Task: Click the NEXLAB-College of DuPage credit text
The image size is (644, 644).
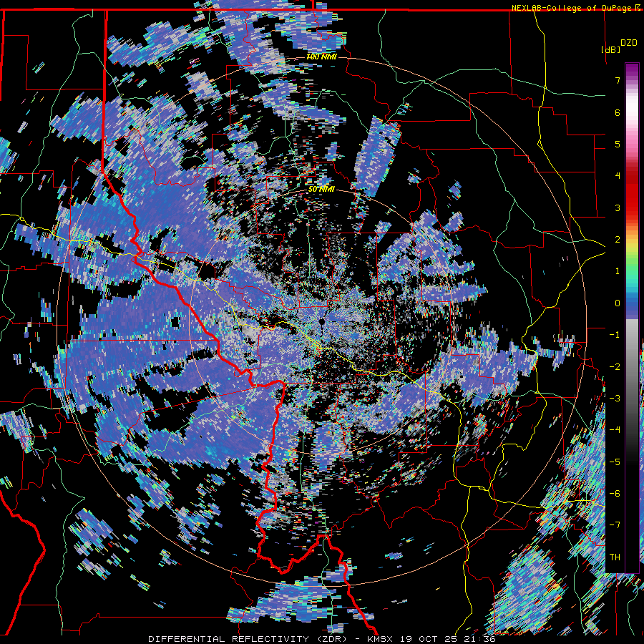Action: 573,8
